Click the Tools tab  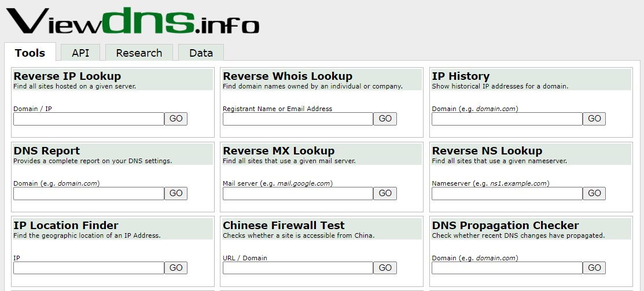tap(30, 53)
